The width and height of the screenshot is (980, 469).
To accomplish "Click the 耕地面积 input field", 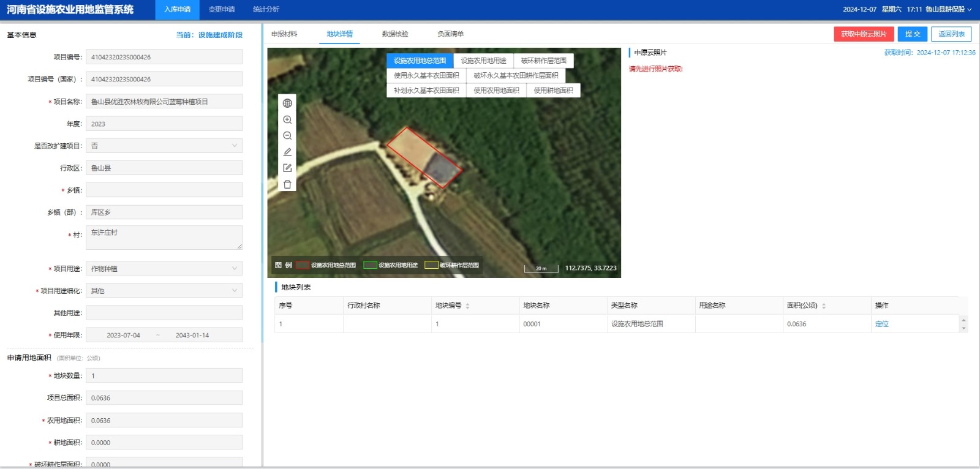I will coord(164,443).
